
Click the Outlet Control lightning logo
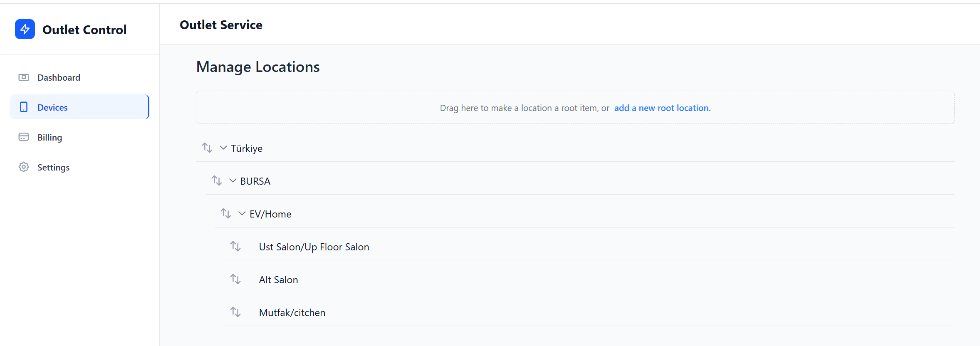point(25,29)
